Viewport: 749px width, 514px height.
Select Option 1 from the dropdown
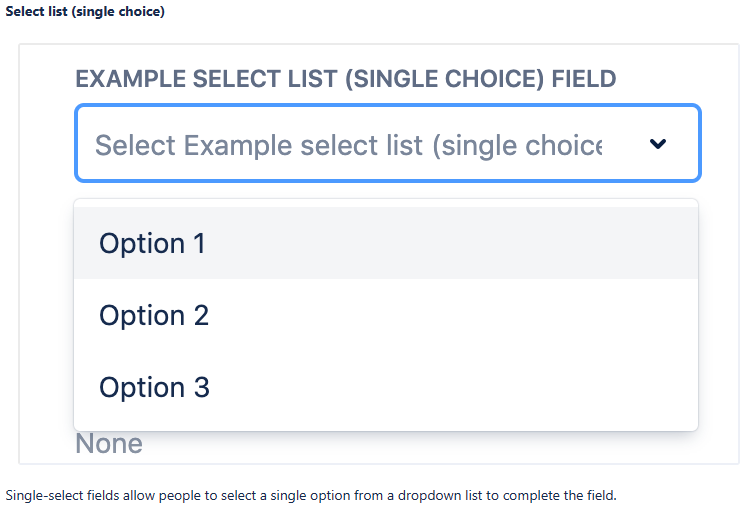[152, 243]
